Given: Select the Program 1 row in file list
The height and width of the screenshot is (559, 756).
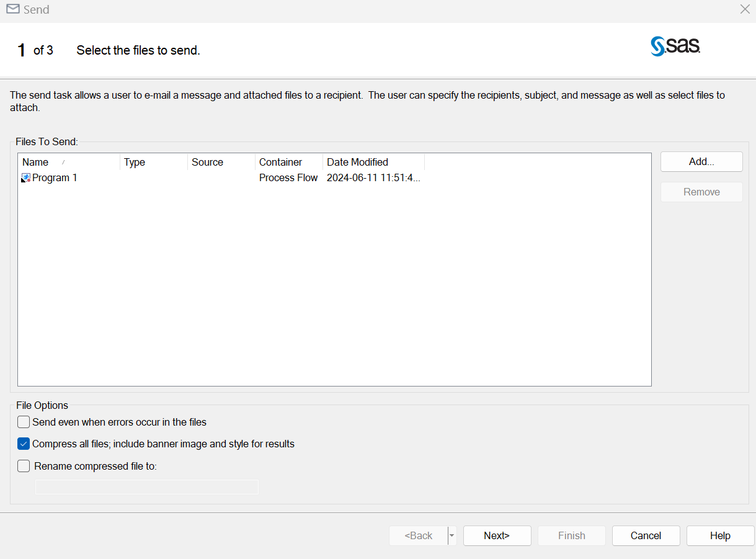Looking at the screenshot, I should [55, 178].
